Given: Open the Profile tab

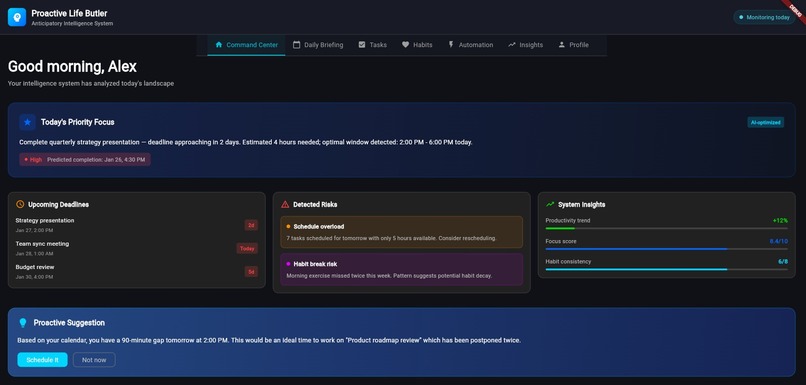Looking at the screenshot, I should 573,45.
